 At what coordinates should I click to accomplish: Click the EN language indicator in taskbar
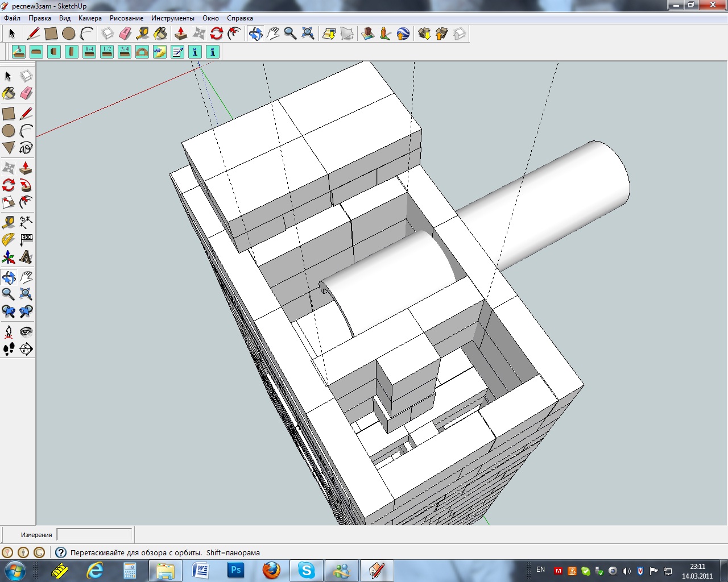(540, 569)
